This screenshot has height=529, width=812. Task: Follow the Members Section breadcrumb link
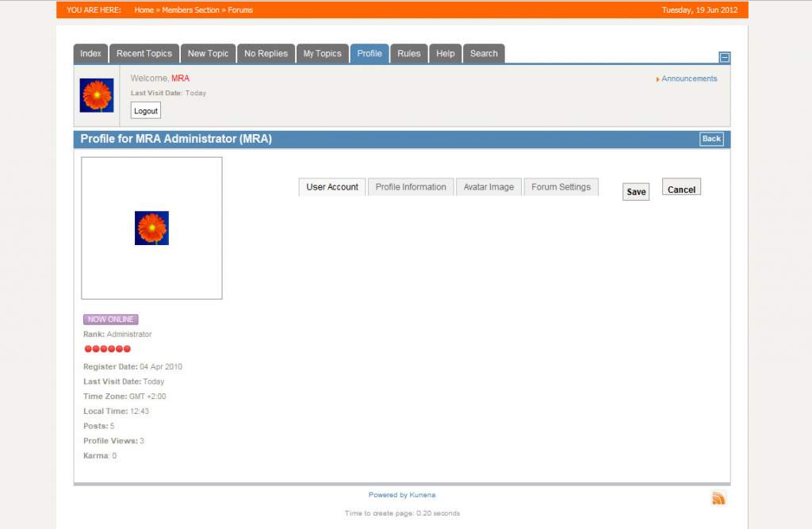[190, 10]
